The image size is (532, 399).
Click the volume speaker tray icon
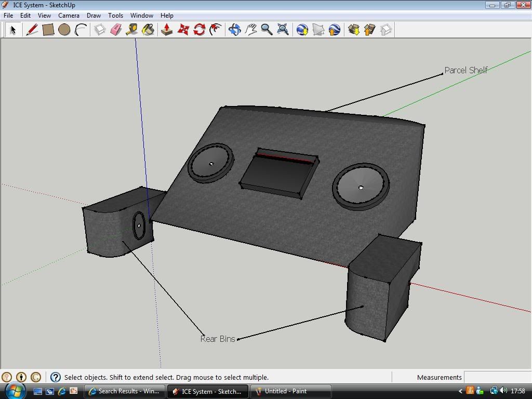coord(504,391)
